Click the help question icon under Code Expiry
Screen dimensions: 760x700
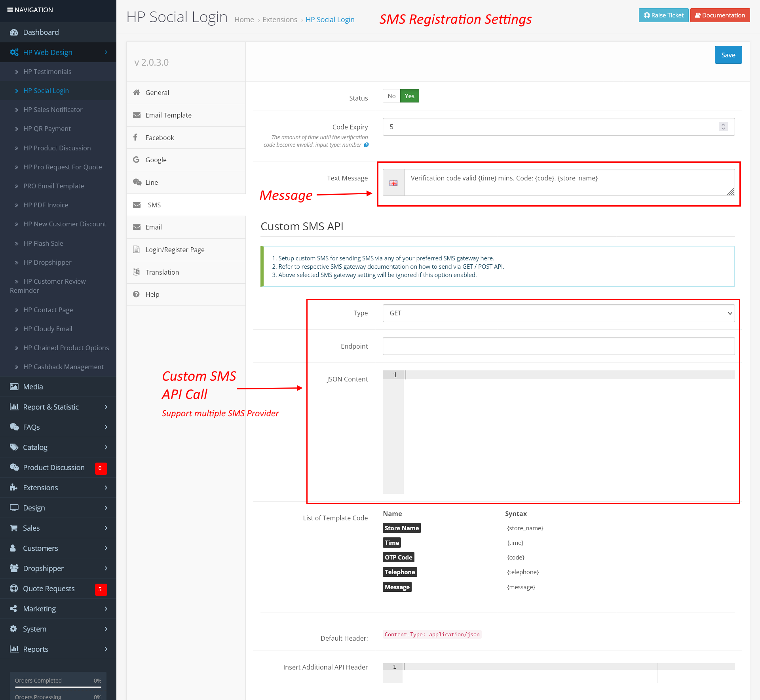click(366, 145)
